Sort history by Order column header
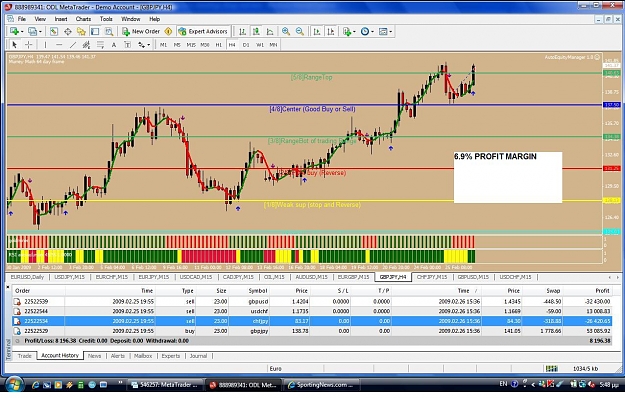 click(x=22, y=291)
